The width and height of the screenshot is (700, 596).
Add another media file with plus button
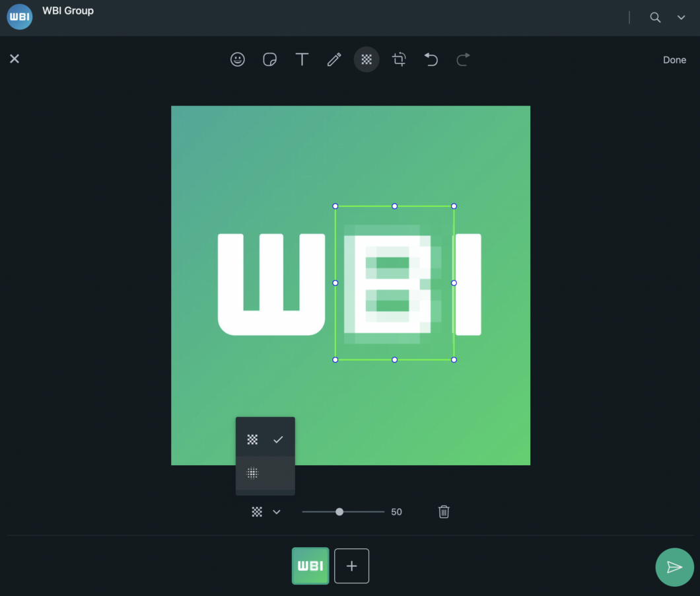[x=352, y=566]
